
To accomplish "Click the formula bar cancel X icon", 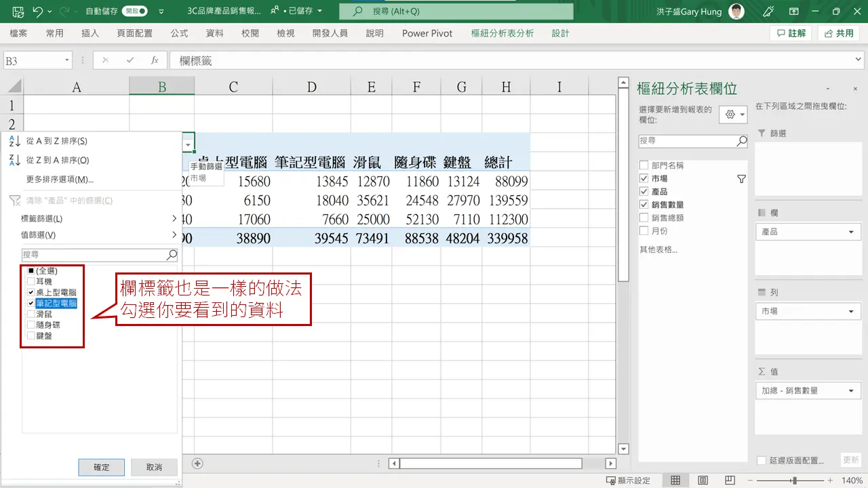I will (x=105, y=60).
